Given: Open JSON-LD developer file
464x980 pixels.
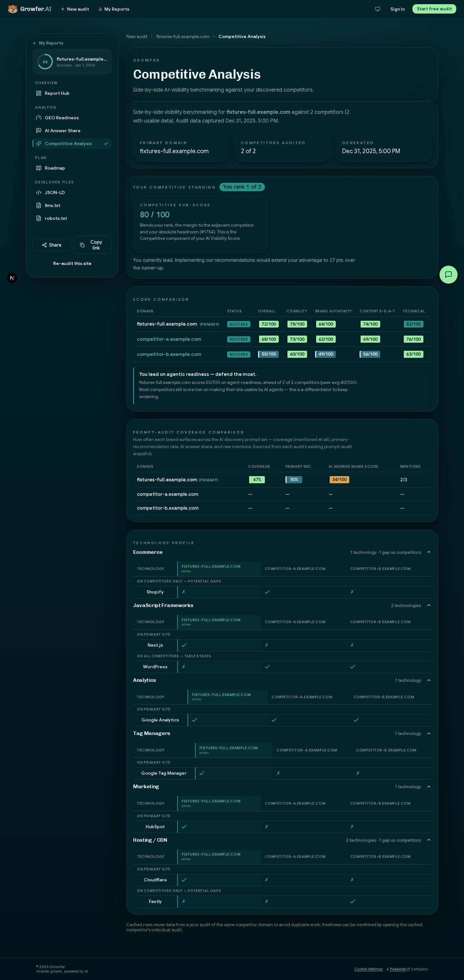Looking at the screenshot, I should [72, 192].
